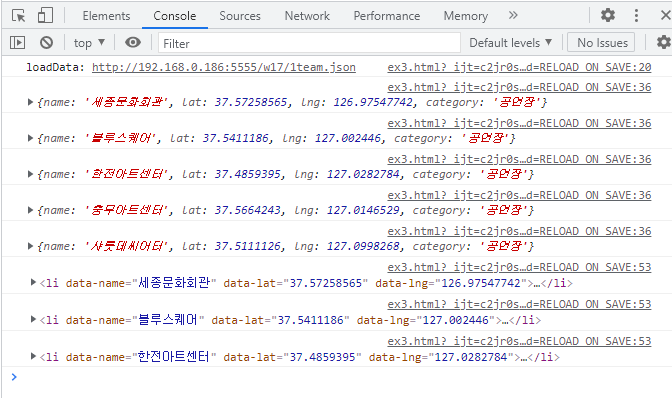672x398 pixels.
Task: Expand the 세종문화회관 object entry
Action: [x=30, y=102]
